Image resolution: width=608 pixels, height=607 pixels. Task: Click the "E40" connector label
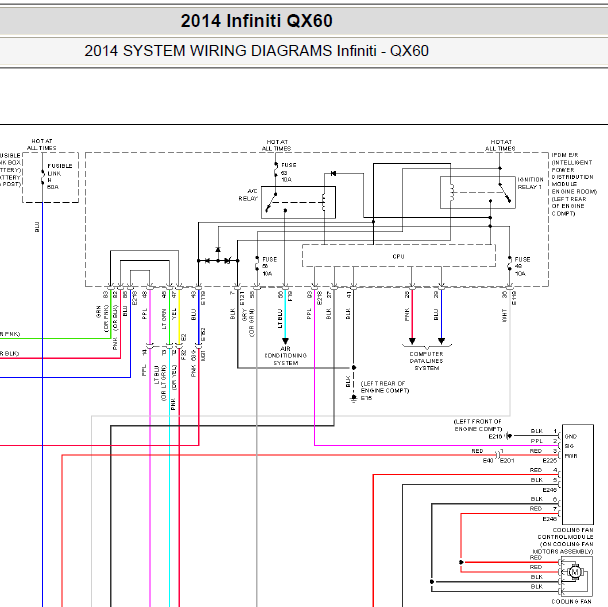pyautogui.click(x=488, y=461)
